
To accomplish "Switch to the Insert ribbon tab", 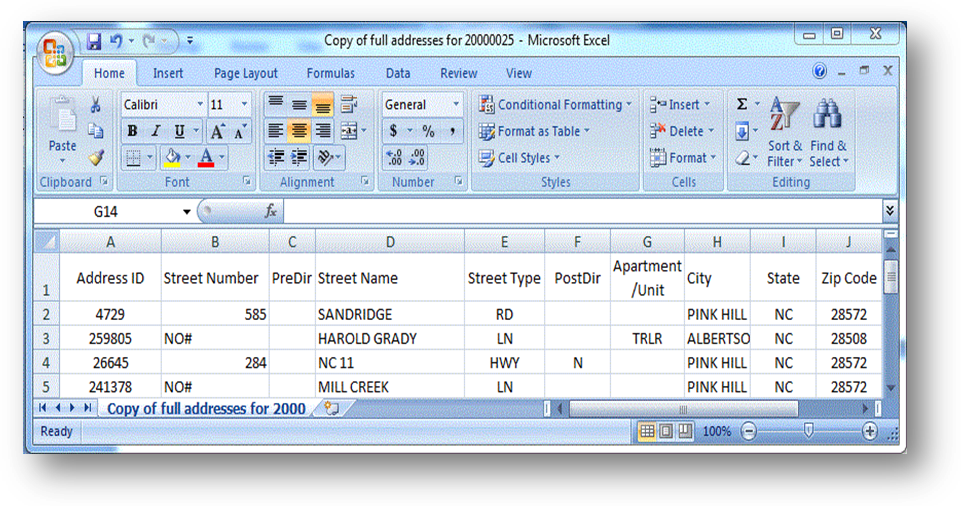I will 168,73.
